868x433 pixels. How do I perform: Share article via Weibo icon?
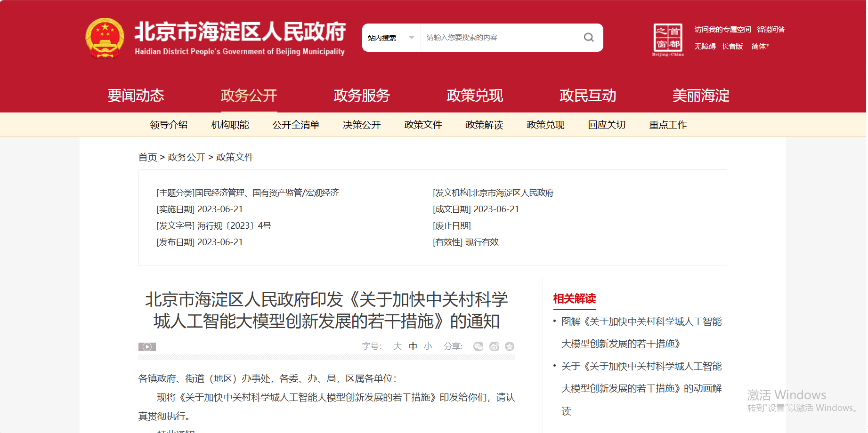(x=494, y=346)
